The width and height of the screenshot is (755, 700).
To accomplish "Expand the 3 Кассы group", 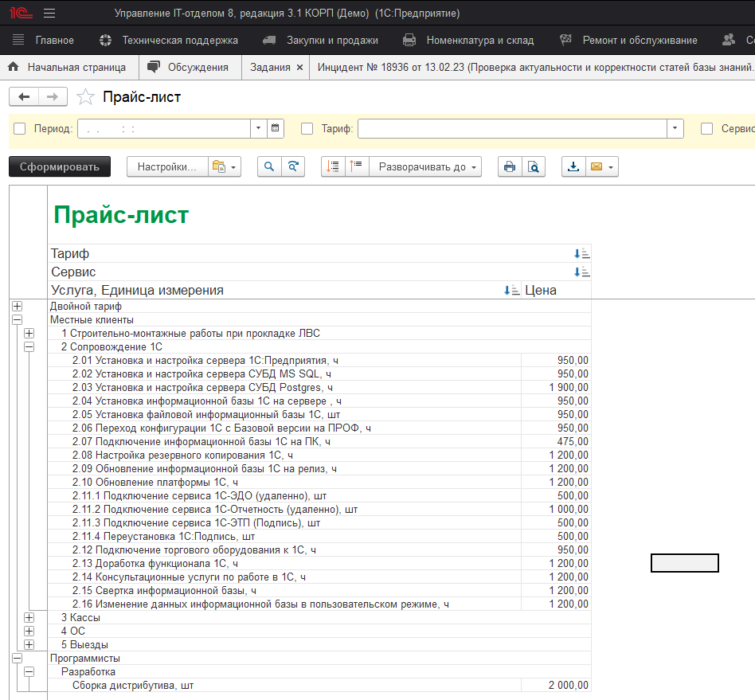I will (x=29, y=617).
